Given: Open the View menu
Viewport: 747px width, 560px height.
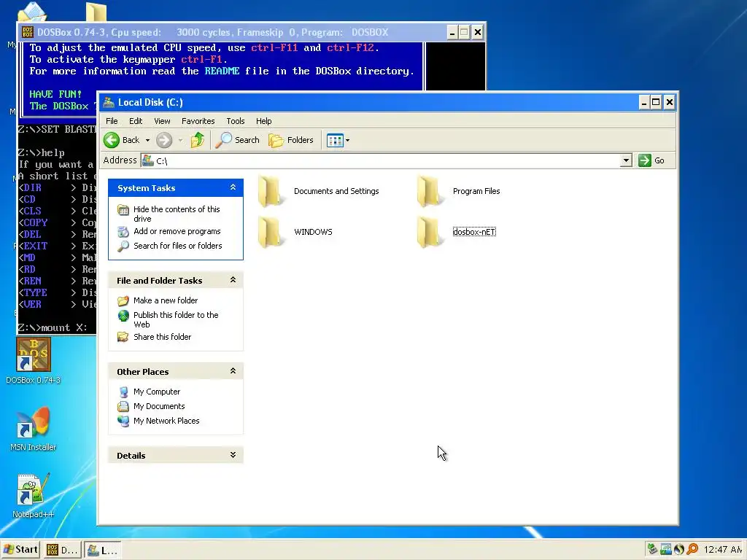Looking at the screenshot, I should point(162,121).
